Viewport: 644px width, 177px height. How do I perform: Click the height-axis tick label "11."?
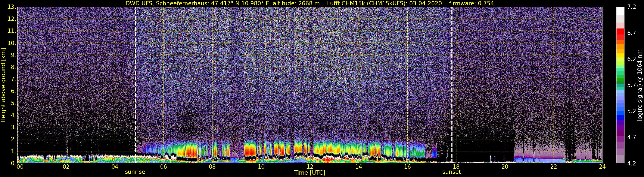click(x=12, y=31)
